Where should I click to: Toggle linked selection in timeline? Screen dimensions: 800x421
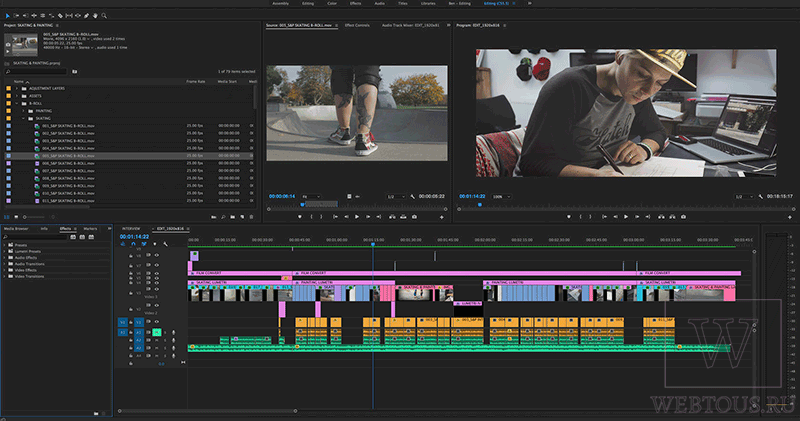click(144, 244)
